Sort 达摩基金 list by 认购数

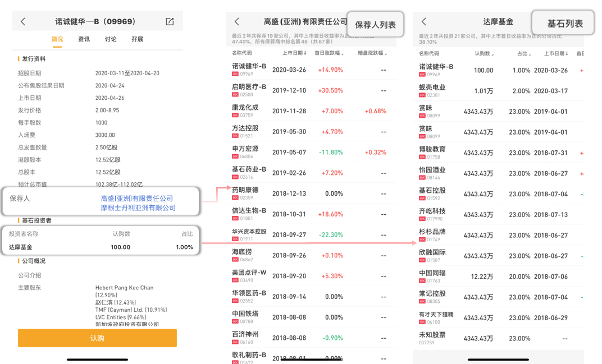pos(484,53)
